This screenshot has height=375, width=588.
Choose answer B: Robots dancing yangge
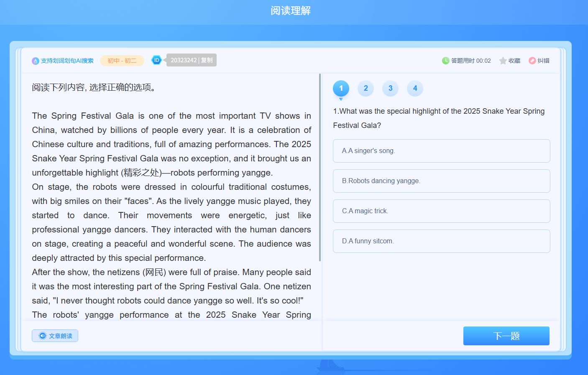(x=441, y=181)
